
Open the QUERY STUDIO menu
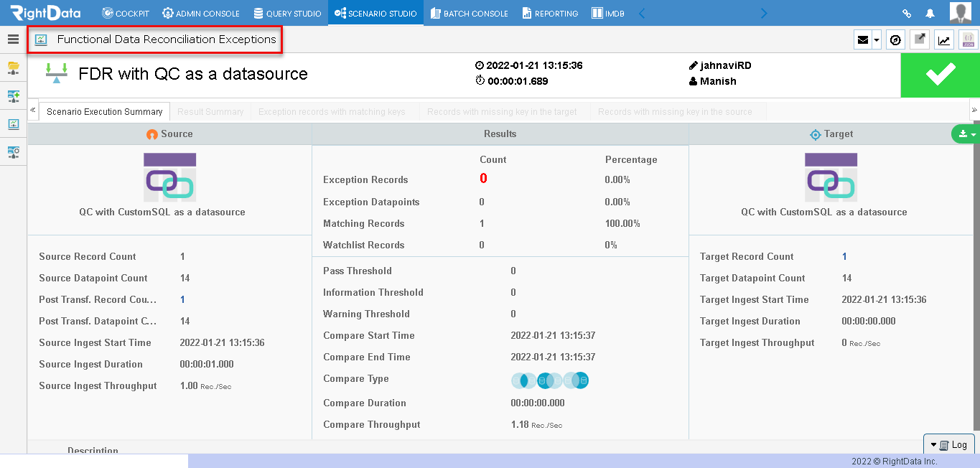pyautogui.click(x=287, y=13)
